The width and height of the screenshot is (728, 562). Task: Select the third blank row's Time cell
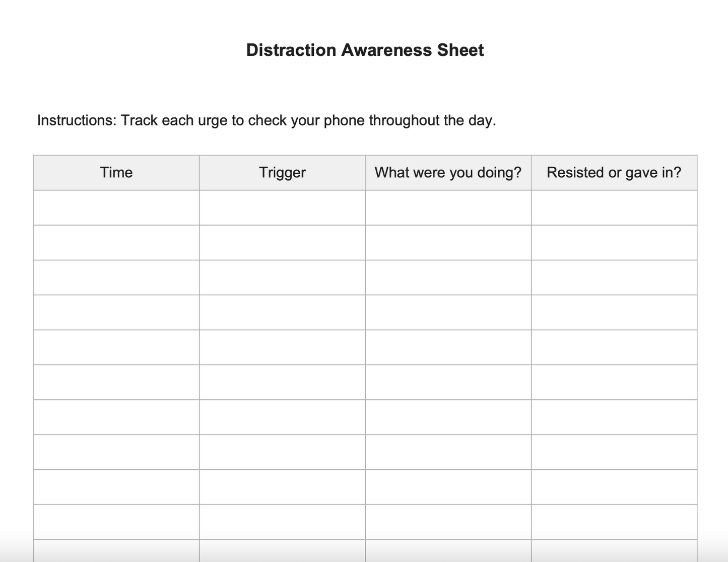pyautogui.click(x=116, y=277)
